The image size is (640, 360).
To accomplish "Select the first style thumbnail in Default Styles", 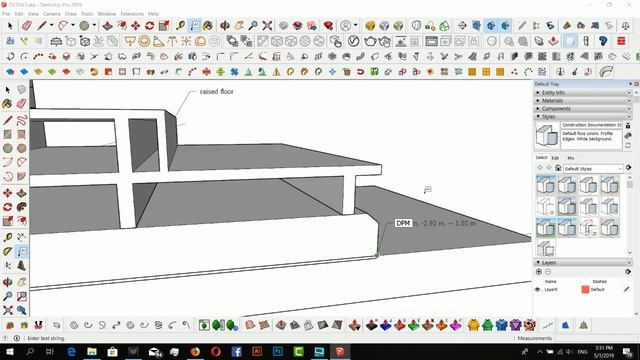I will coord(546,185).
